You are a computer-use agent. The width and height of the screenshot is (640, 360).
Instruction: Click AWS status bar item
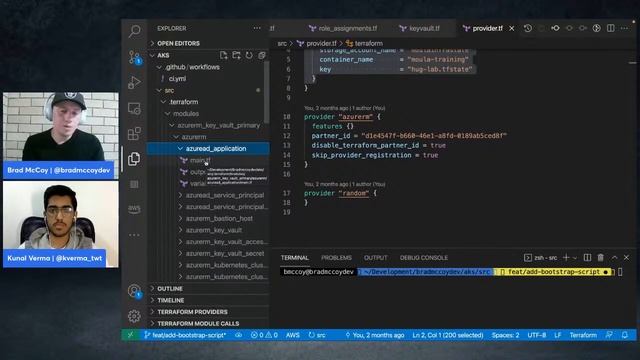[x=293, y=335]
